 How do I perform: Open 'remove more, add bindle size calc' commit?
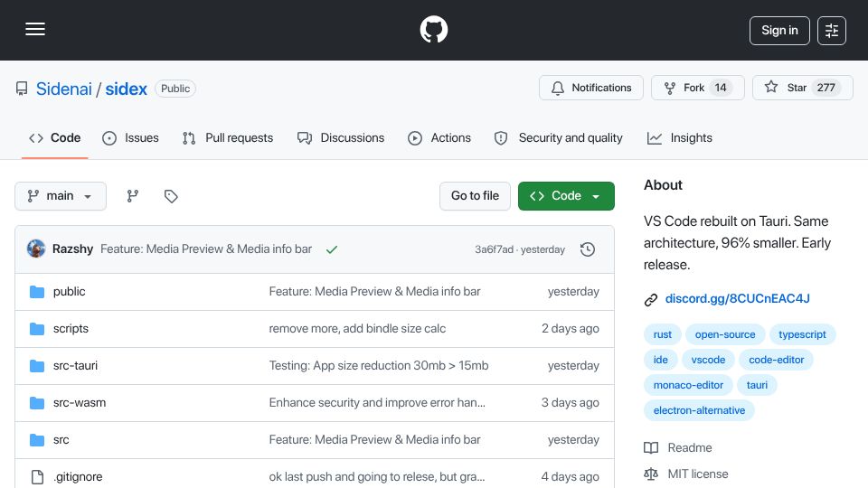coord(357,329)
